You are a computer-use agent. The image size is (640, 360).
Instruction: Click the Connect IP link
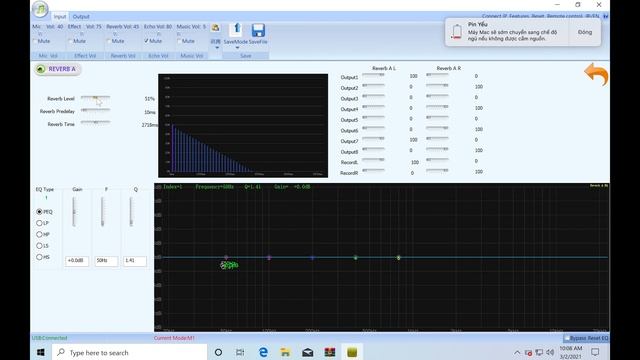(x=494, y=16)
